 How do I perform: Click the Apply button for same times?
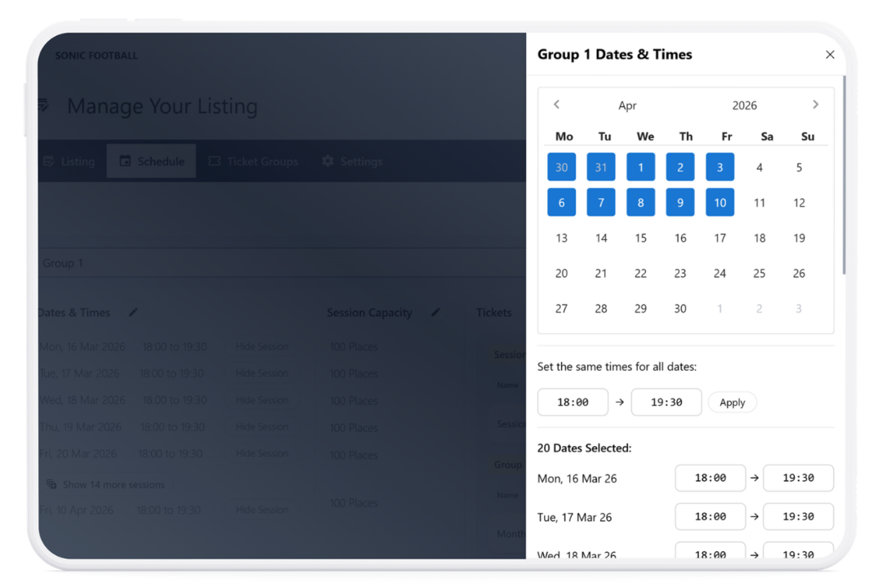pyautogui.click(x=732, y=403)
